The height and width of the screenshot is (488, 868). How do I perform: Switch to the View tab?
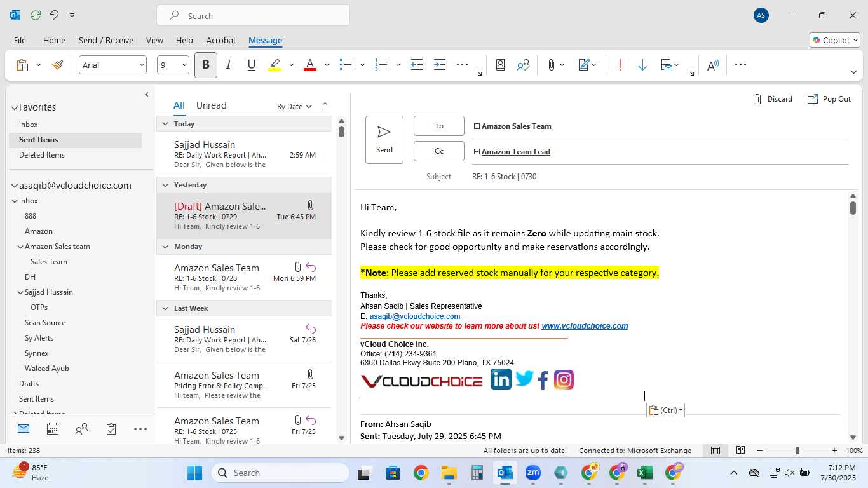[x=154, y=40]
